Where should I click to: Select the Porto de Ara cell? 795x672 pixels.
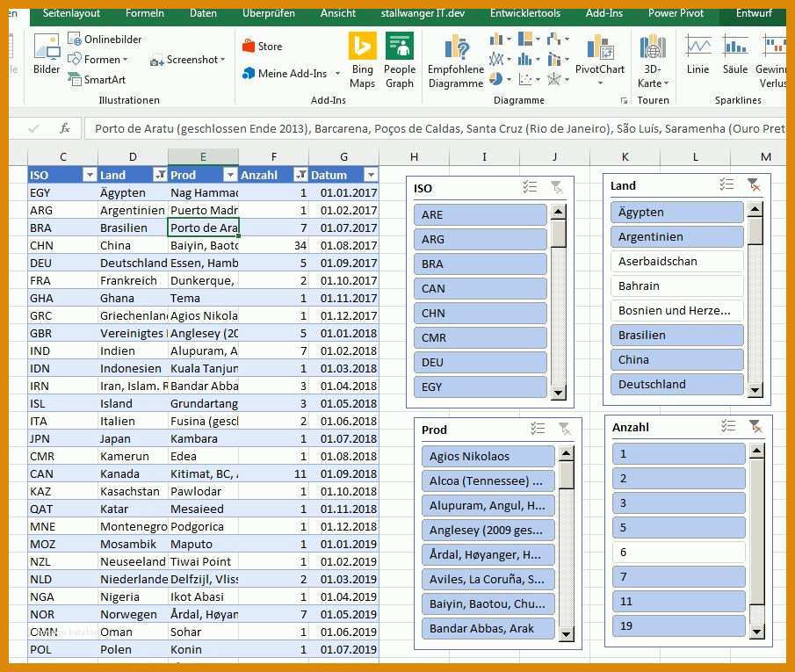203,228
